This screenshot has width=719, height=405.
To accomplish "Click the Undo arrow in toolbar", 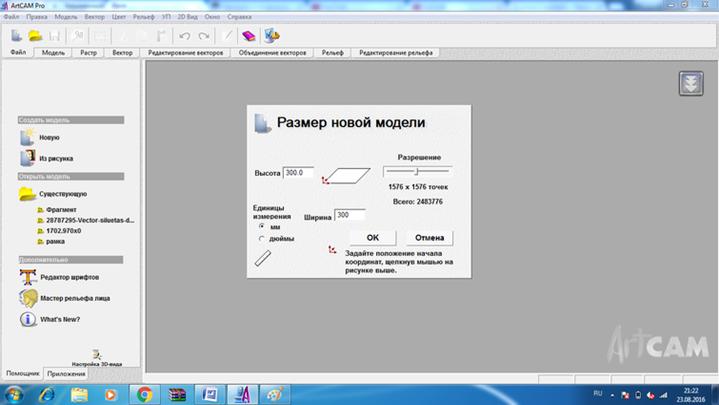I will 185,36.
